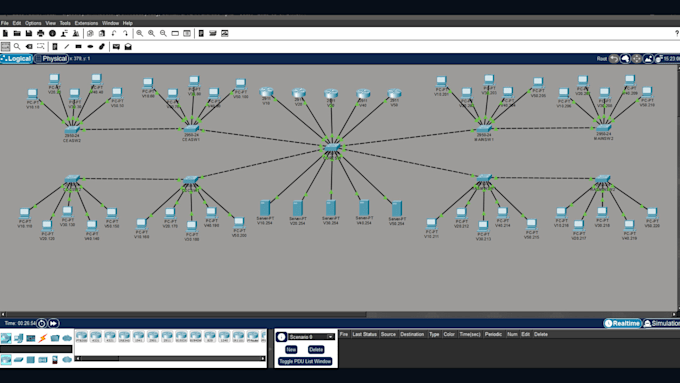Add a Complex PDU open envelope
Image resolution: width=680 pixels, height=383 pixels.
(x=128, y=46)
